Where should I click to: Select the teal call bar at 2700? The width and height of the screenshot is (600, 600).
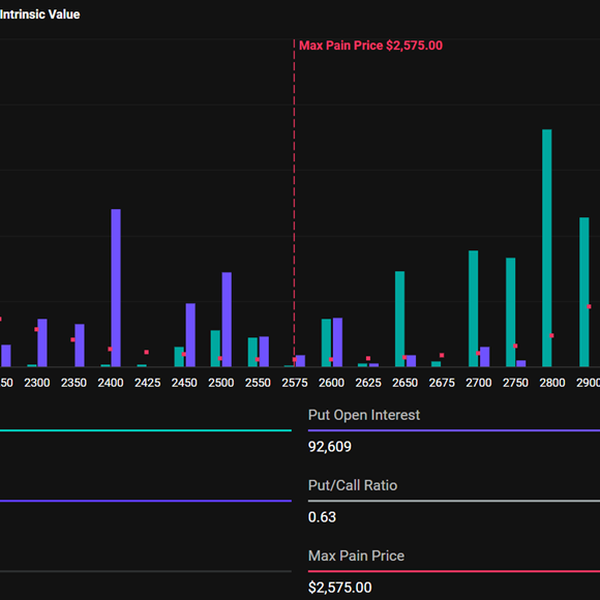[x=473, y=308]
